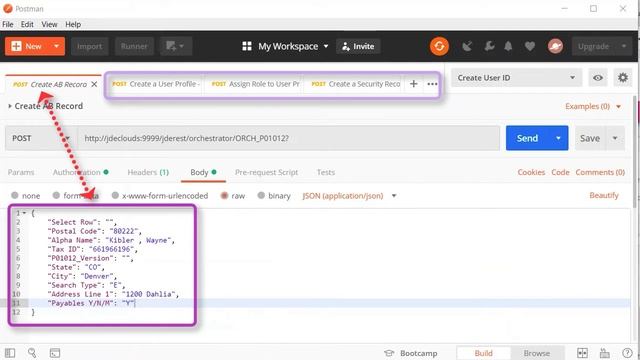Click the environment quick look eye icon
Screen dimensions: 640x360
point(598,78)
